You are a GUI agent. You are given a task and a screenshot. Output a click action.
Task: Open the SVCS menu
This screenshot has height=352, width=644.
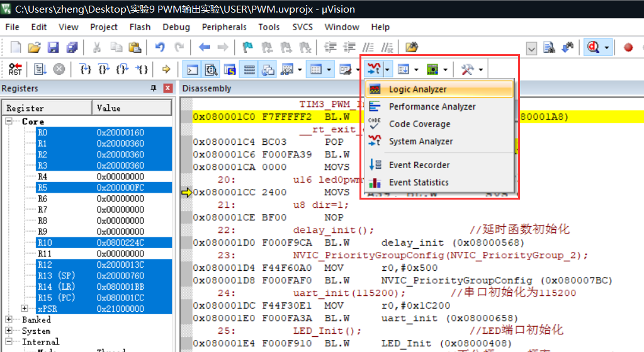tap(303, 27)
